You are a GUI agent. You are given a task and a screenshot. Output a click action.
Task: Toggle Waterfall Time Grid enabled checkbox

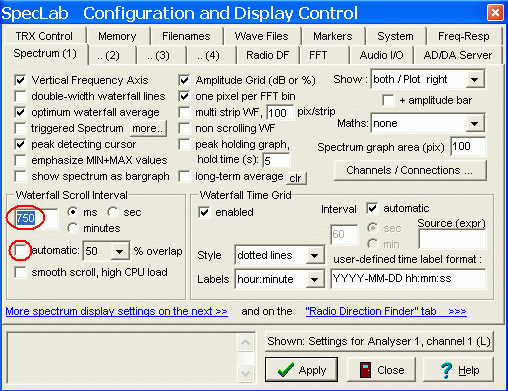tap(204, 212)
